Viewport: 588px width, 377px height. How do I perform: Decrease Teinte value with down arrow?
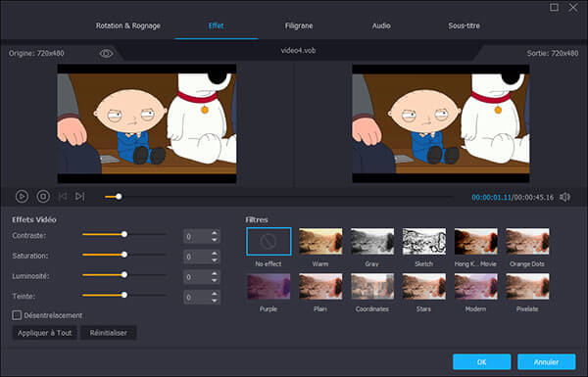pos(214,301)
